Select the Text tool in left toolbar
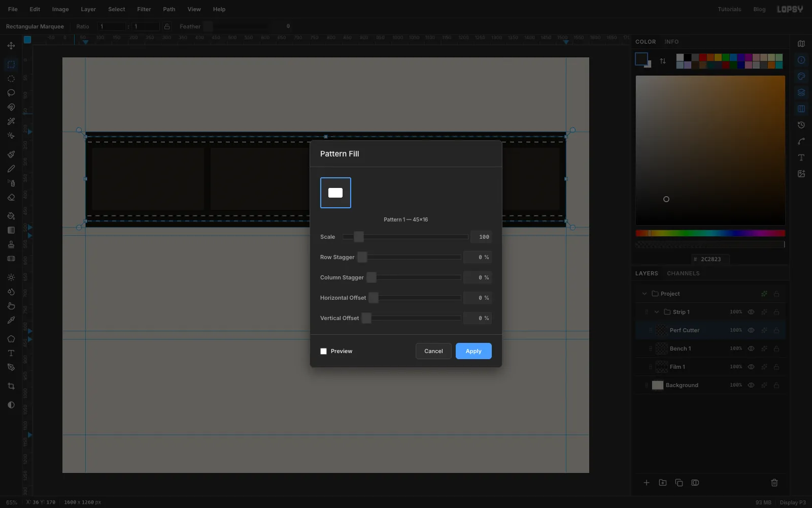812x508 pixels. (x=11, y=353)
